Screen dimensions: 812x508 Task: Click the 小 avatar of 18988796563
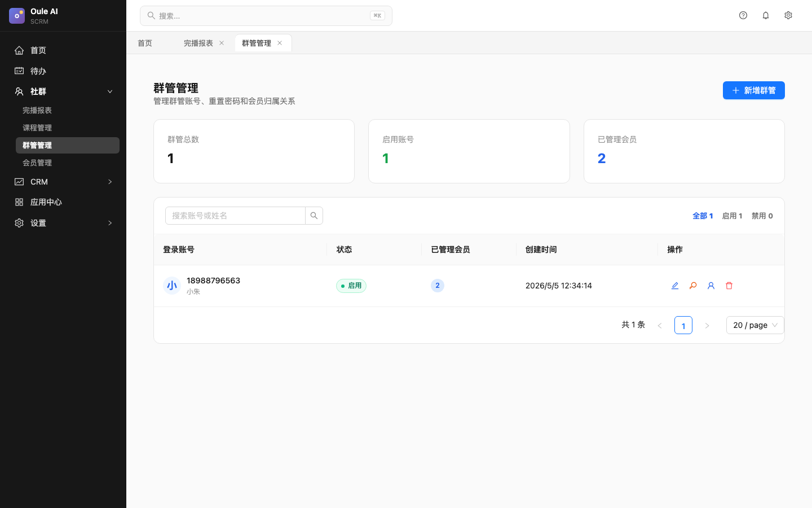(x=172, y=286)
